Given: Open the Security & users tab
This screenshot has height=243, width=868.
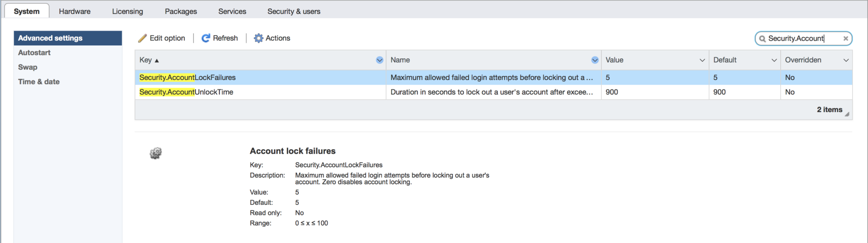Looking at the screenshot, I should point(294,11).
